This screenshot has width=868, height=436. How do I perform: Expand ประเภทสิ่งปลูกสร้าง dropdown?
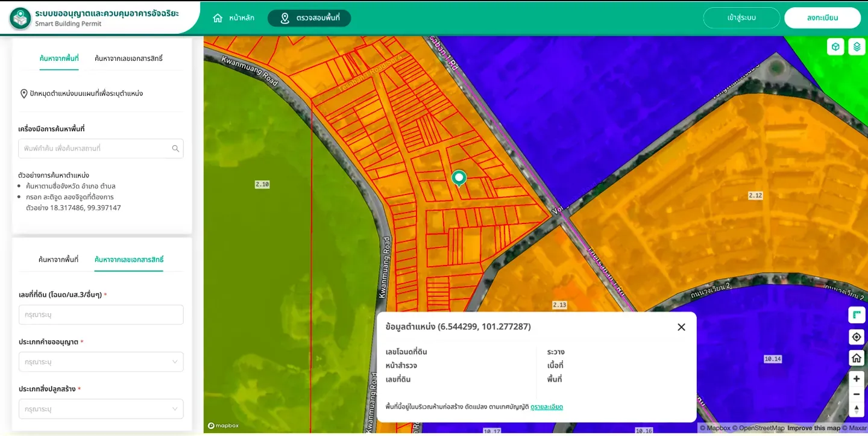point(101,409)
